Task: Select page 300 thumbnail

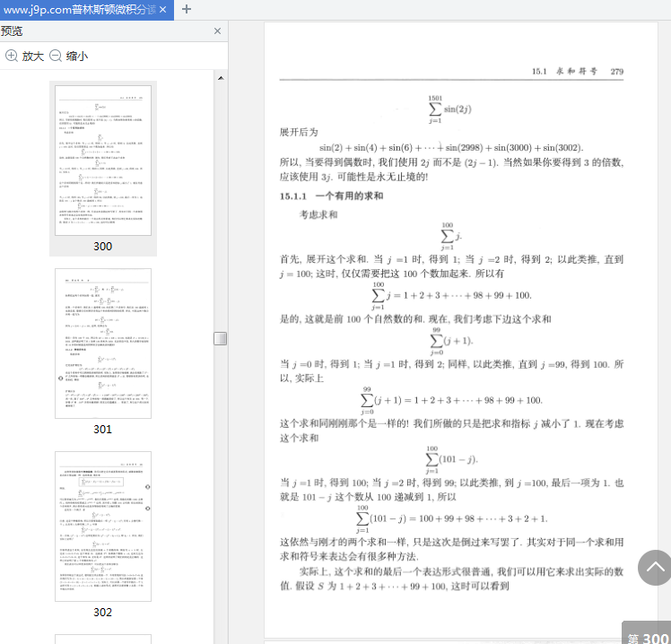Action: tap(103, 161)
